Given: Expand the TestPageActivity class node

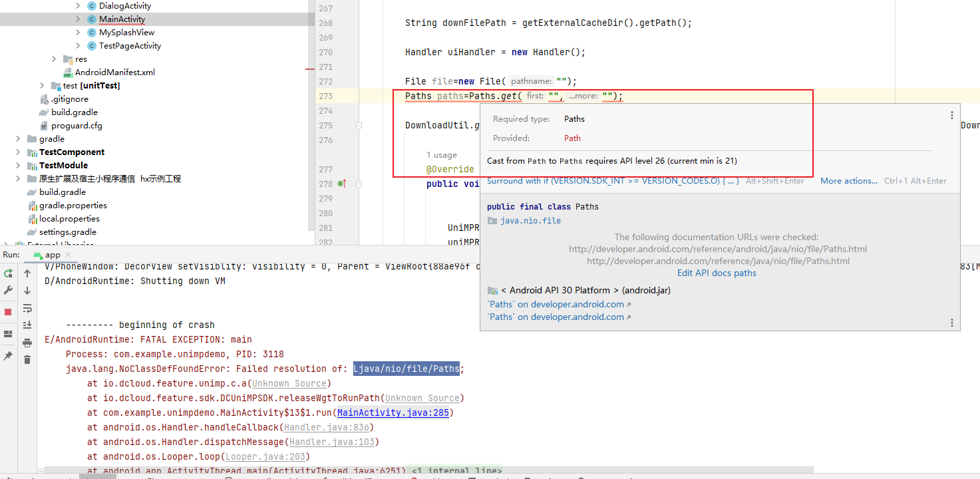Looking at the screenshot, I should pyautogui.click(x=79, y=46).
